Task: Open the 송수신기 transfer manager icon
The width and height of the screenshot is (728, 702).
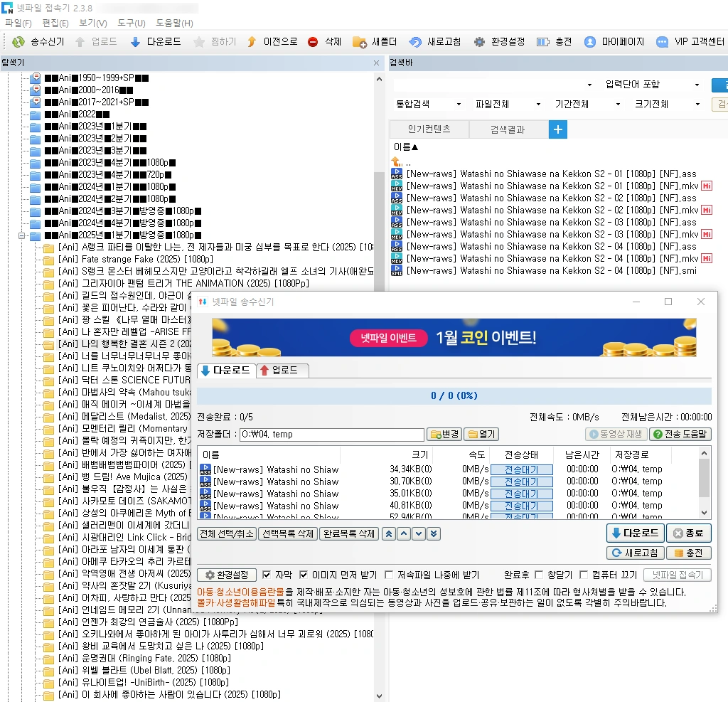Action: tap(18, 42)
